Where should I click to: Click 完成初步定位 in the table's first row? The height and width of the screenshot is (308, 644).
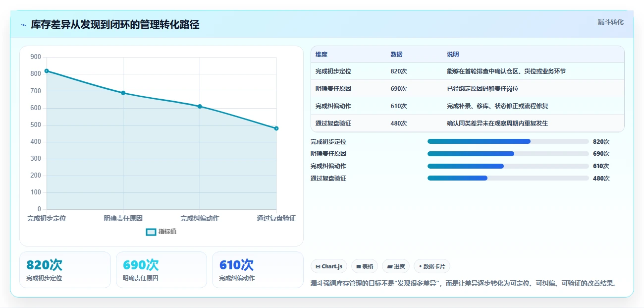333,71
